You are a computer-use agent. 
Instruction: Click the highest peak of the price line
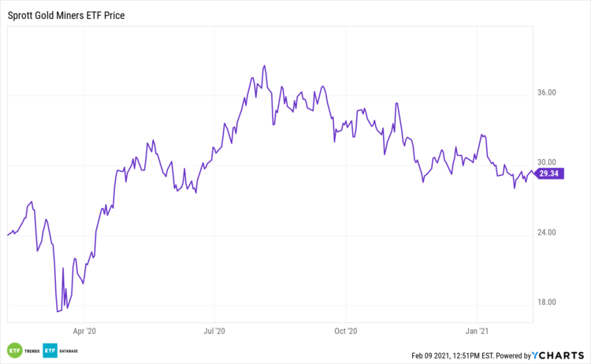coord(265,65)
